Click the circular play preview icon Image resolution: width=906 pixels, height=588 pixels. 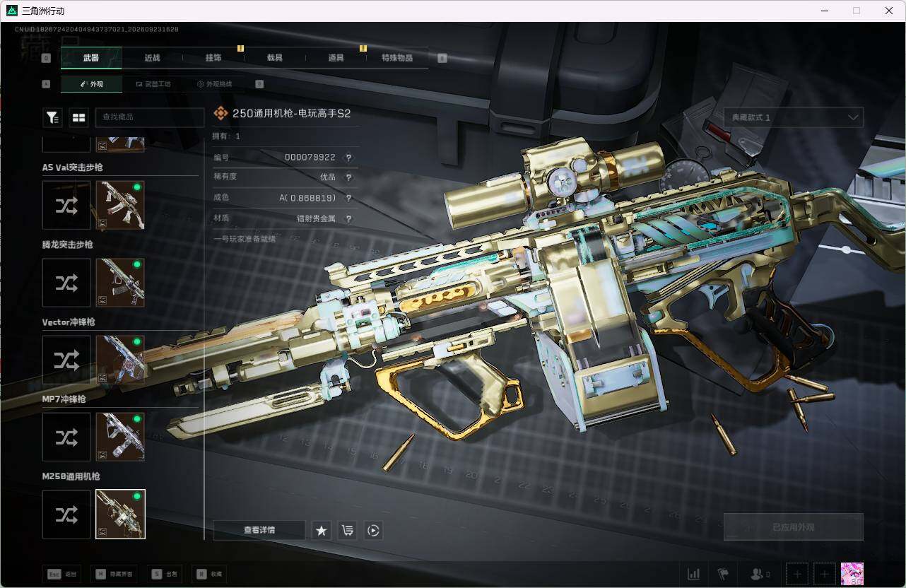point(373,530)
